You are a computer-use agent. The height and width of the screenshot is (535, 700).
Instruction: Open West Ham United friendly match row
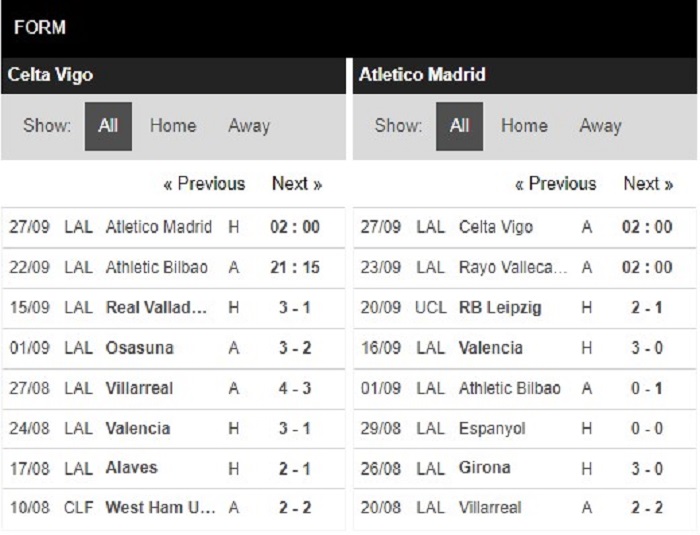pyautogui.click(x=173, y=508)
